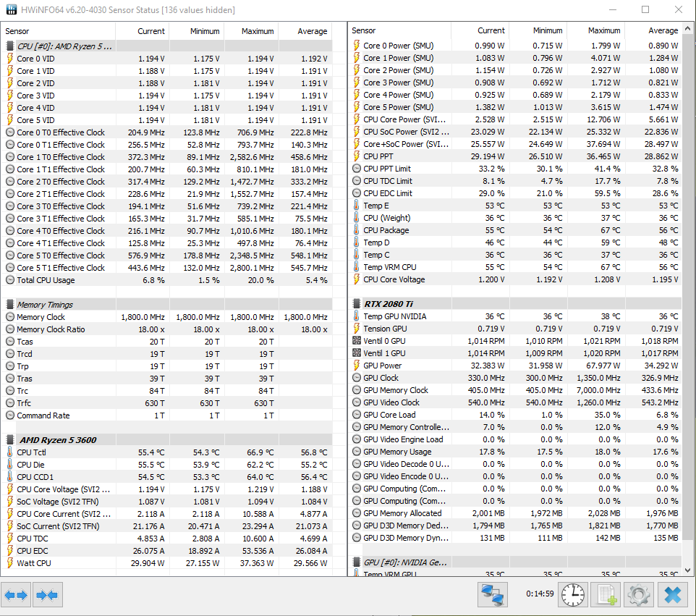Click the scrollbar up arrow
Screen dimensions: 696x616
pyautogui.click(x=687, y=28)
